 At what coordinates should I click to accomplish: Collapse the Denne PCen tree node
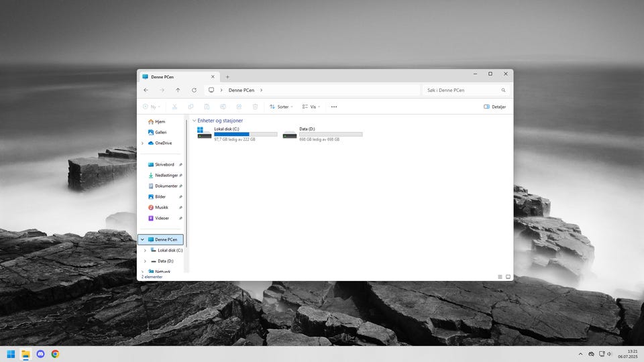[x=142, y=239]
